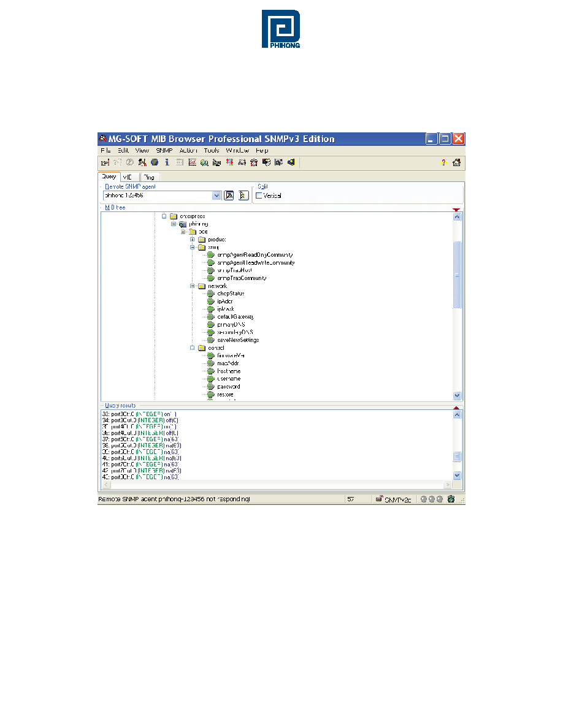Click MIB tree scrollbar up arrow
Image resolution: width=563 pixels, height=728 pixels.
[457, 217]
